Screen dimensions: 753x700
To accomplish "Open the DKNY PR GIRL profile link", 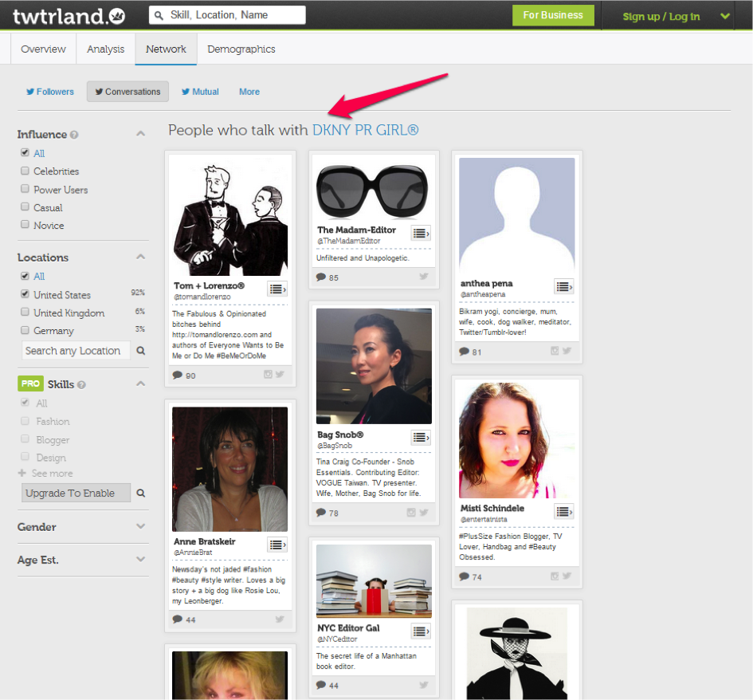I will point(366,130).
